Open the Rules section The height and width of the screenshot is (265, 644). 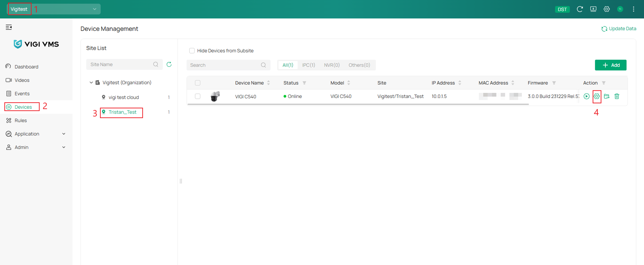[36, 120]
